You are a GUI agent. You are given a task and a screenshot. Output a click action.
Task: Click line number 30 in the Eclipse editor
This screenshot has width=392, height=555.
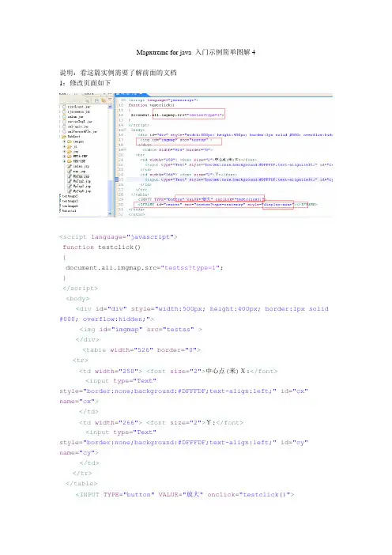(121, 204)
